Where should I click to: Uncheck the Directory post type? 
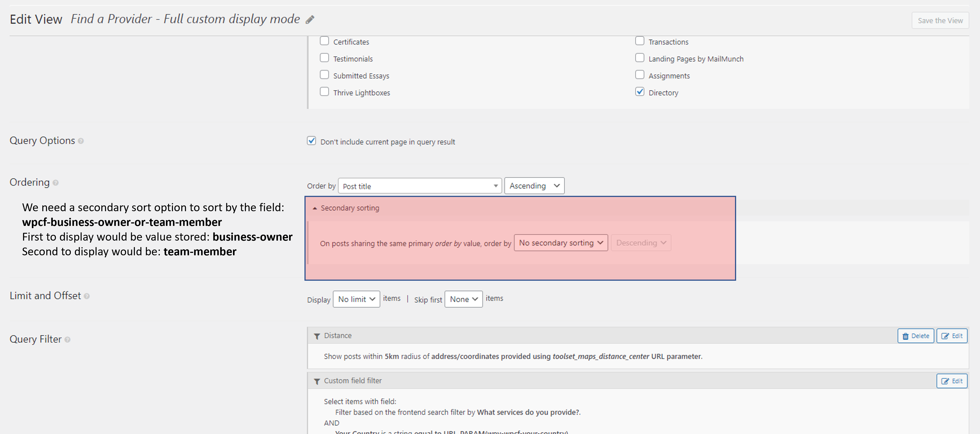tap(639, 92)
